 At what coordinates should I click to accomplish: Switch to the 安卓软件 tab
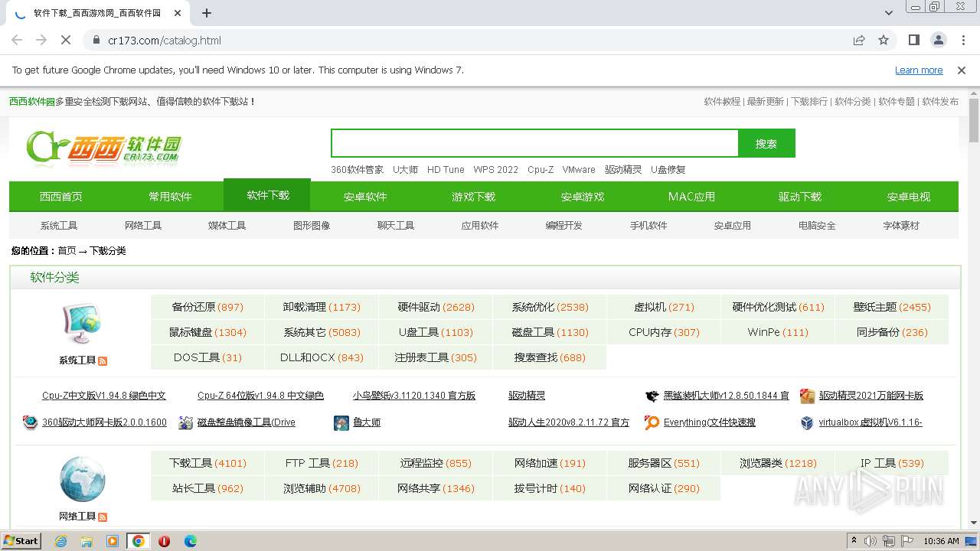(x=365, y=197)
